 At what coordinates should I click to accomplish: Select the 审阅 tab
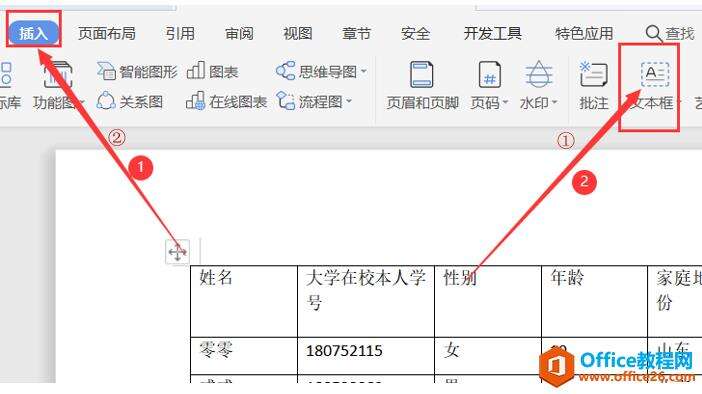239,34
